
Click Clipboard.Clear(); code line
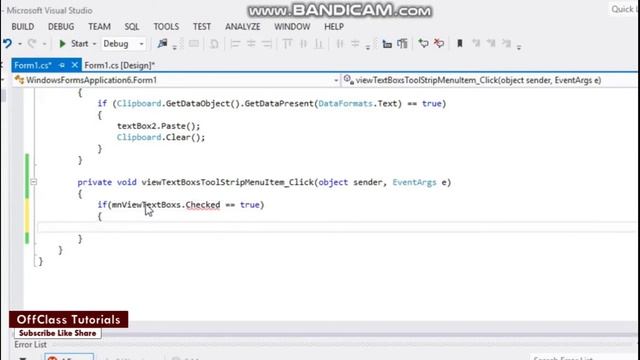pyautogui.click(x=161, y=137)
